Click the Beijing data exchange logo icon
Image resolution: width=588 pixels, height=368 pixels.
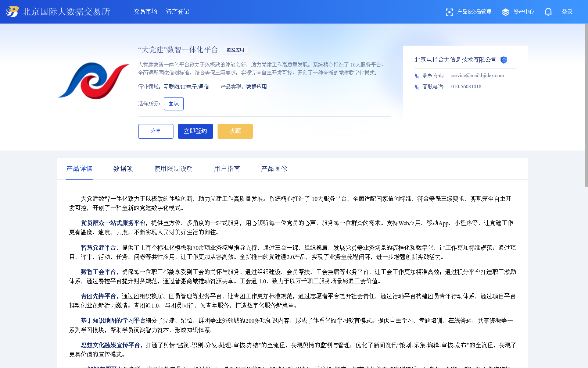[x=12, y=12]
